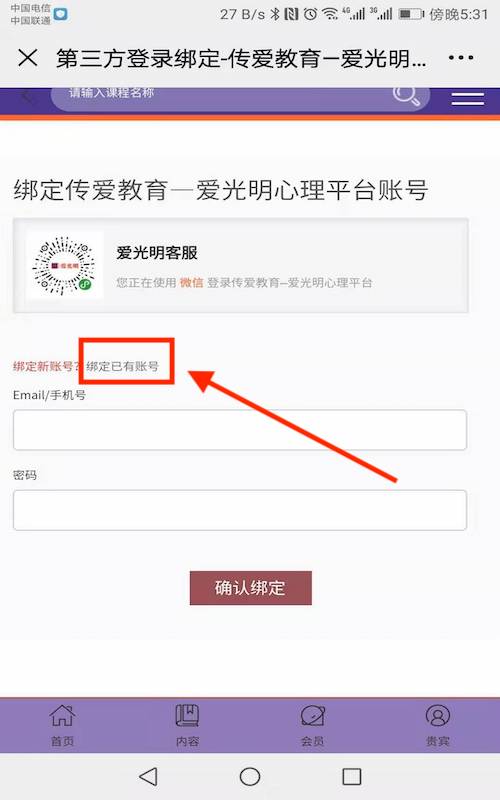Tap the 确认绑定 confirm button

[x=251, y=588]
